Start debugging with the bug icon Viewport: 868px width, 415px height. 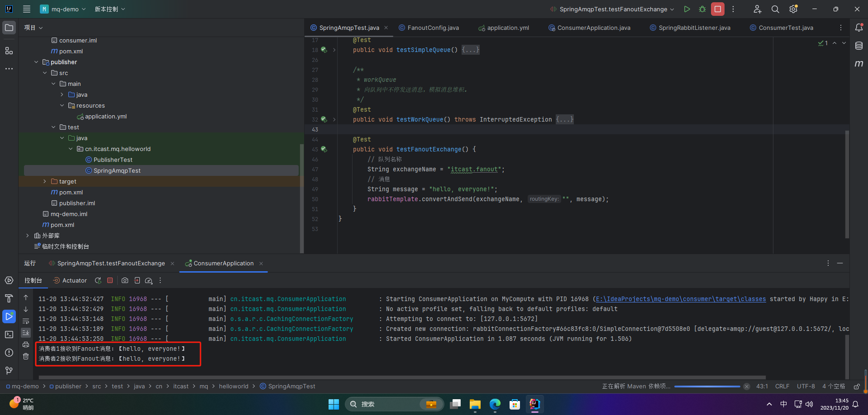click(702, 9)
